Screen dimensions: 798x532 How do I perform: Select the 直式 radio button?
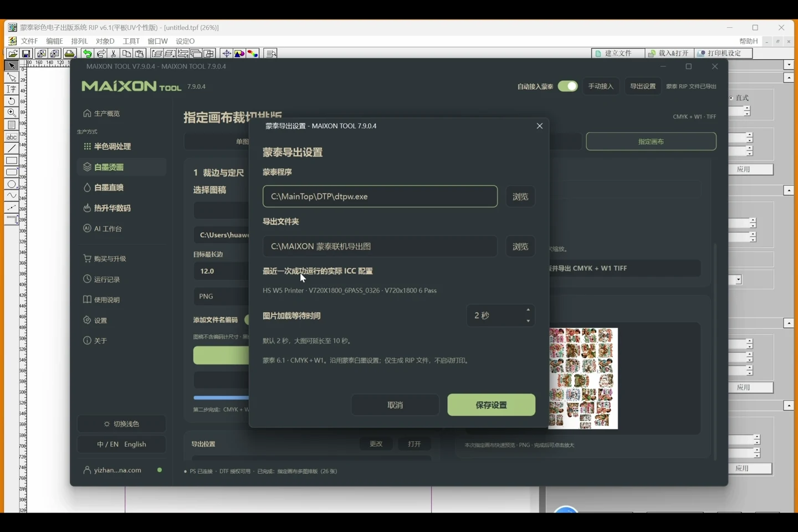731,98
